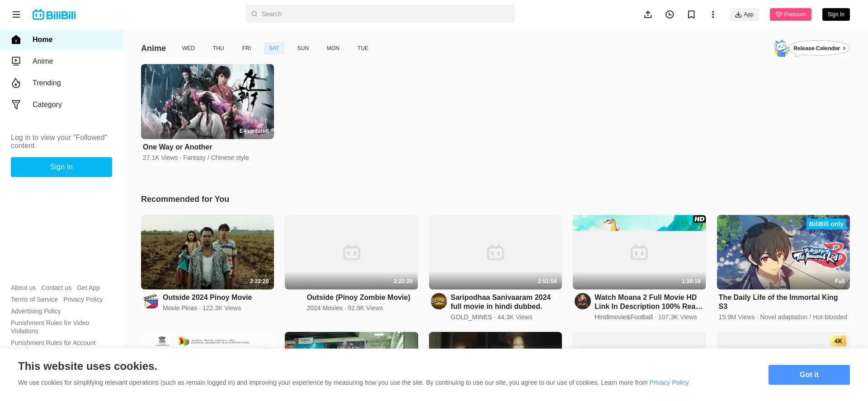Open Category in the sidebar
Image resolution: width=868 pixels, height=401 pixels.
pyautogui.click(x=61, y=105)
